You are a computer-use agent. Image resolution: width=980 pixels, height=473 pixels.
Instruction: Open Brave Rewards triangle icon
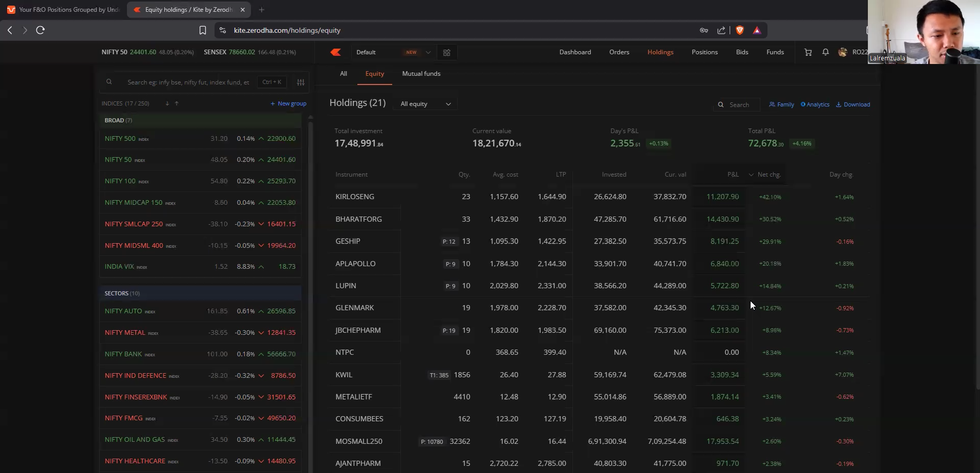pyautogui.click(x=757, y=30)
